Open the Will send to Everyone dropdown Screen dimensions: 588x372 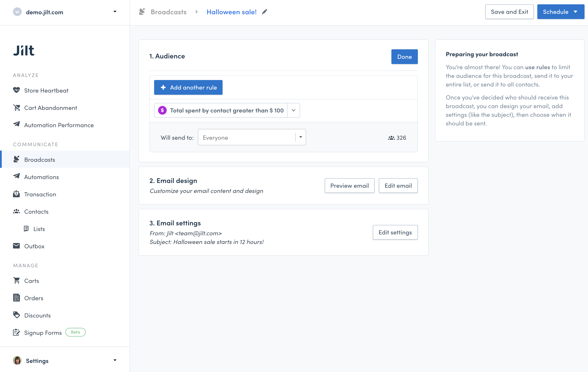[x=252, y=137]
